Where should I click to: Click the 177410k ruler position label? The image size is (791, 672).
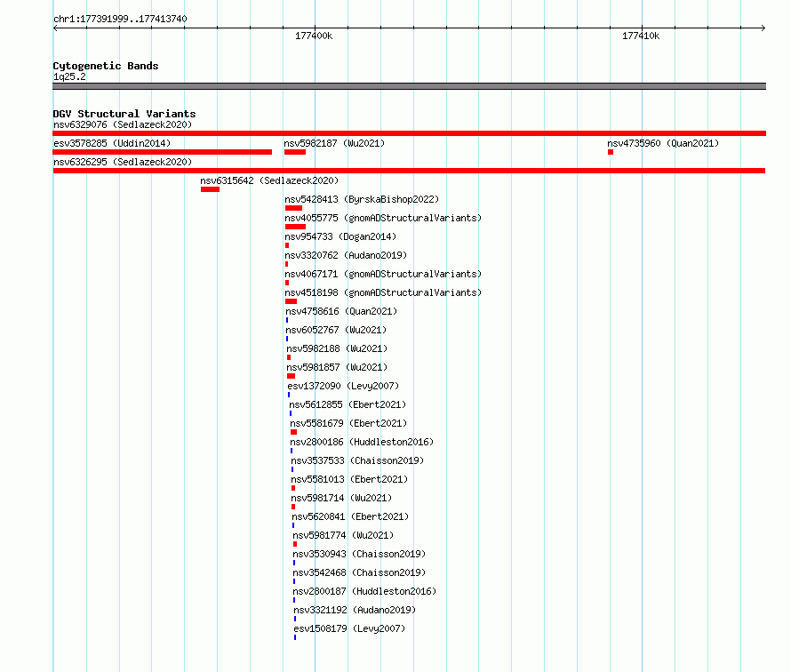[641, 36]
